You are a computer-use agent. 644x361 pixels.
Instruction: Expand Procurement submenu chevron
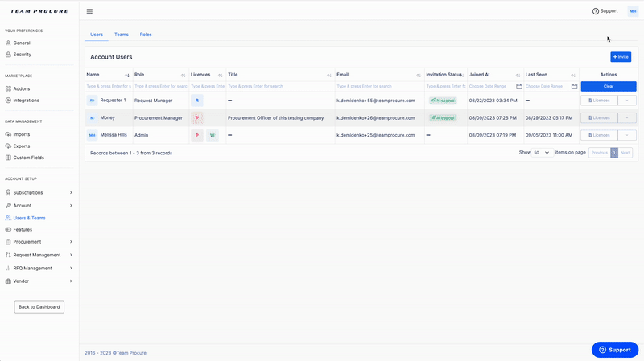pyautogui.click(x=71, y=242)
